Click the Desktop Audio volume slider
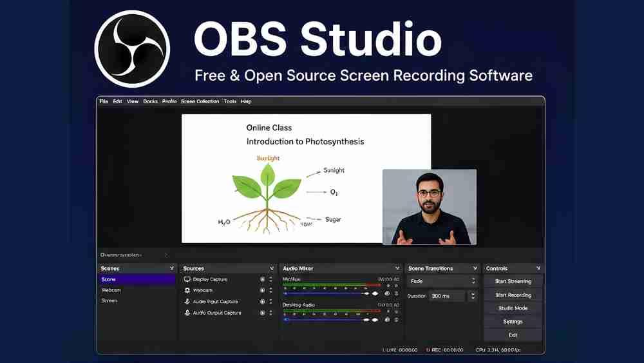This screenshot has height=363, width=644. click(x=330, y=319)
